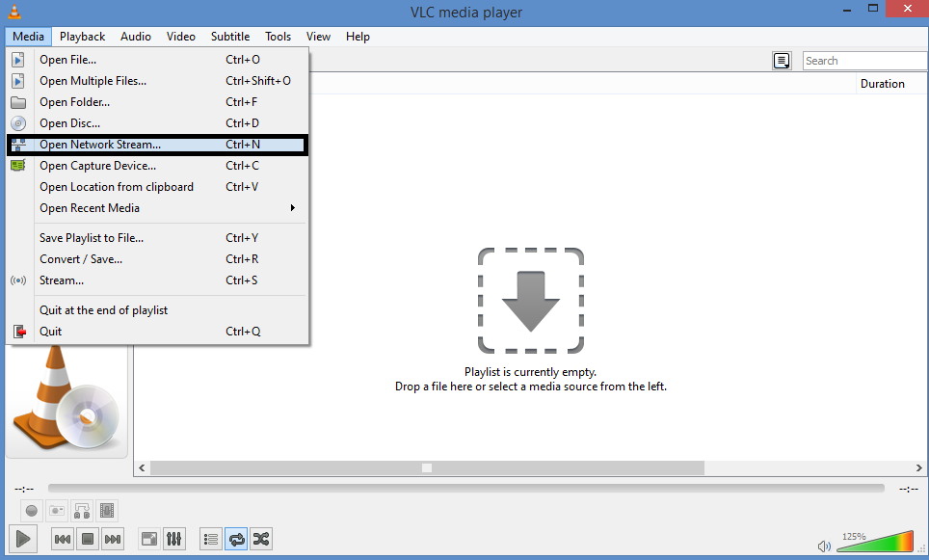Take a snapshot with camera icon
This screenshot has height=560, width=929.
point(57,510)
